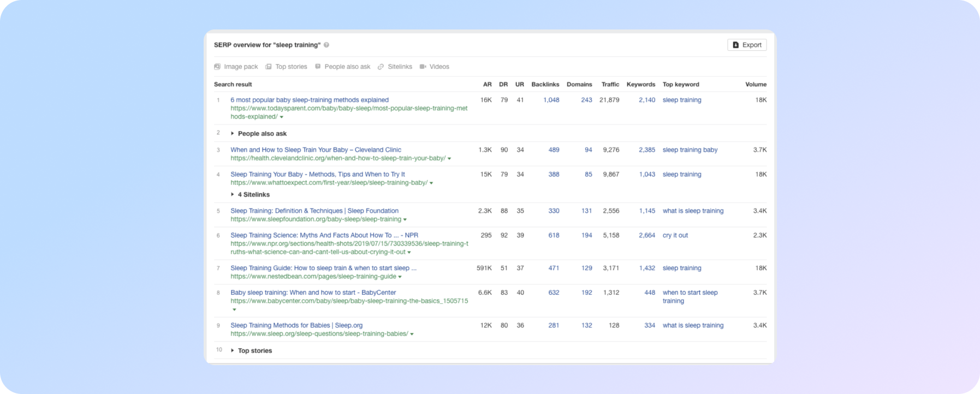Open the clevelandclinic.org URL dropdown arrow
Viewport: 980px width, 394px height.
click(449, 159)
